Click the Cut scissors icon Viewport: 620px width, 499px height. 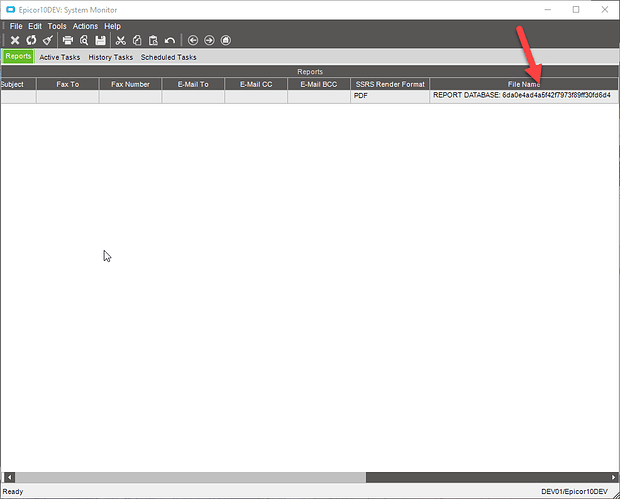[x=121, y=40]
